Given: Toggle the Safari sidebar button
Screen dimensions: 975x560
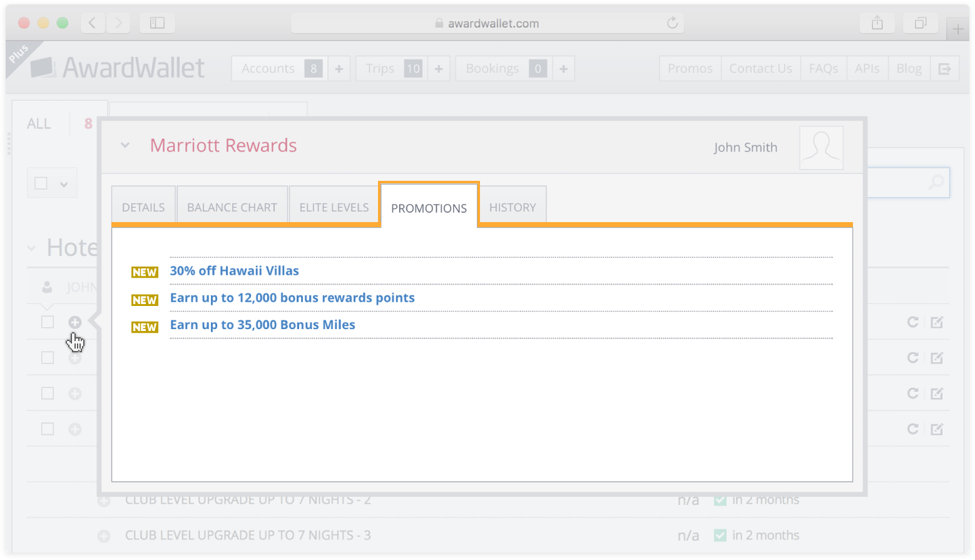Looking at the screenshot, I should coord(157,23).
